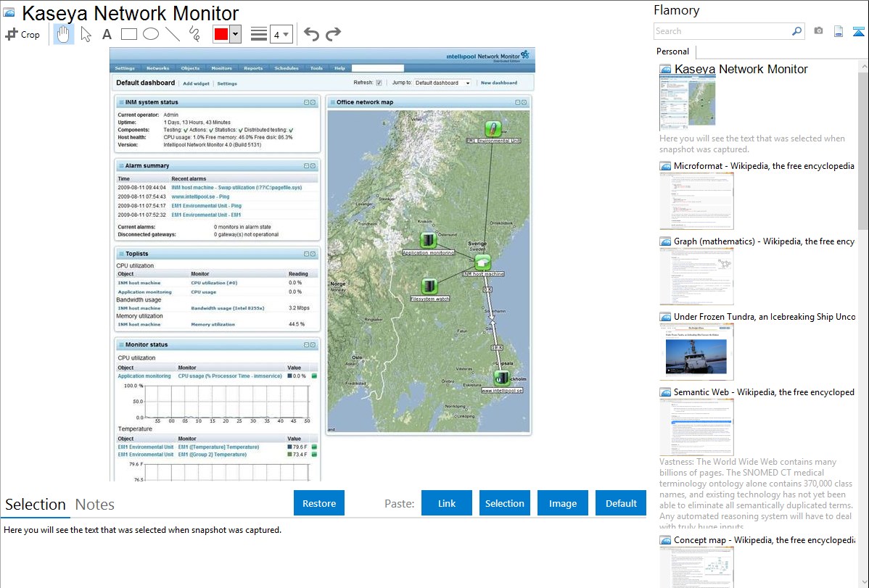Select the straight line tool
869x588 pixels.
(x=172, y=34)
